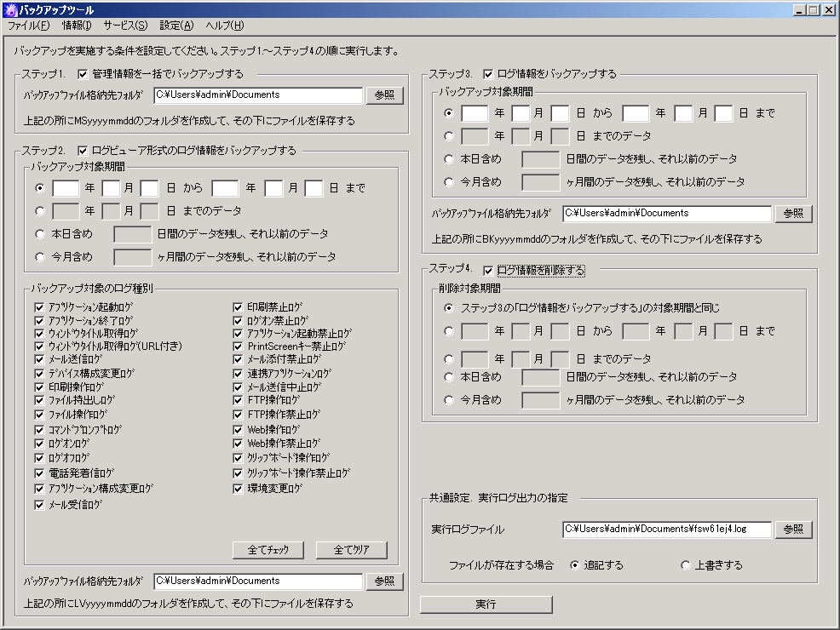Select the 上書きする radio option
Viewport: 840px width, 630px height.
pos(685,565)
